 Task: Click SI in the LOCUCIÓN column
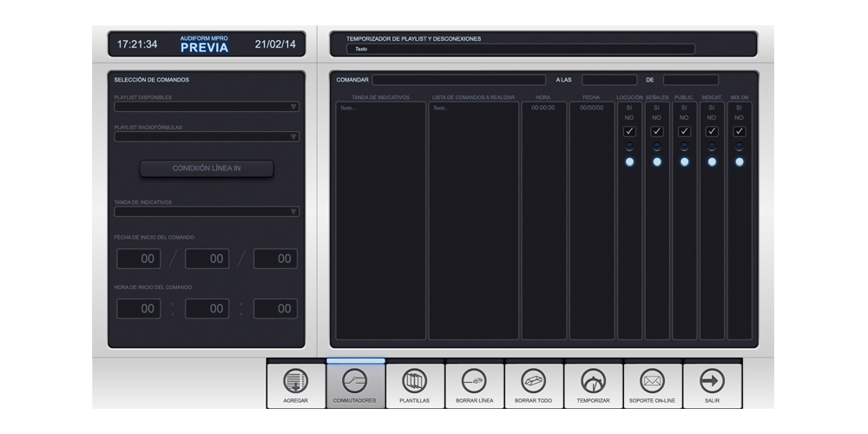[x=629, y=108]
